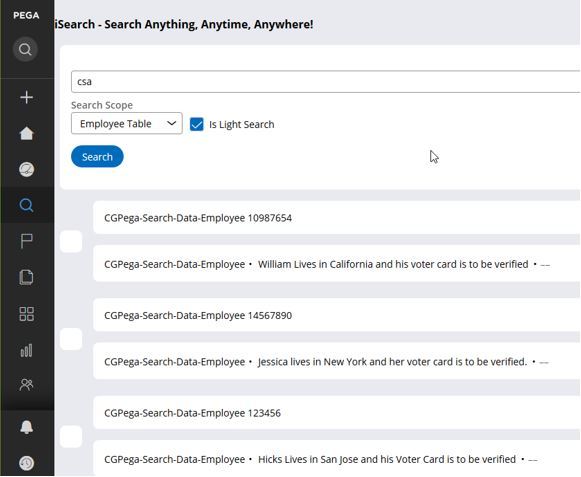Screen dimensions: 581x477
Task: Open the recents clock icon at sidebar bottom
Action: [x=26, y=463]
